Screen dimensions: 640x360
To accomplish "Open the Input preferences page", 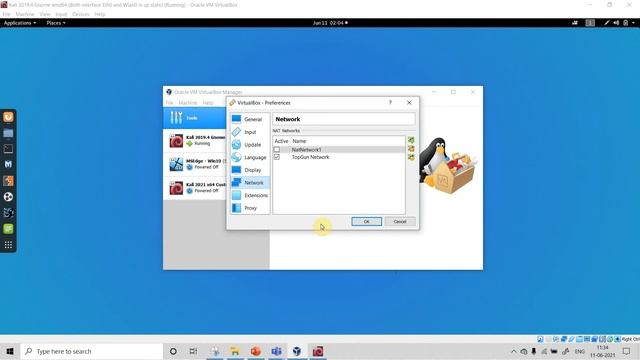I will coord(249,132).
